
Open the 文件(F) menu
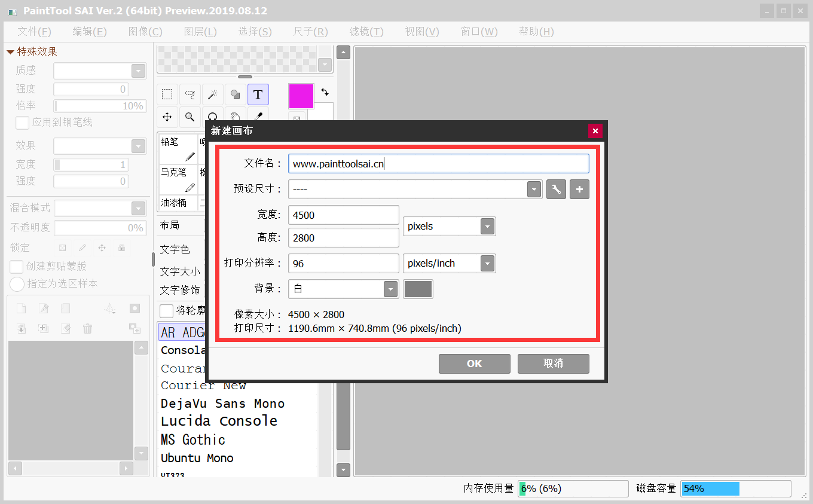[34, 32]
